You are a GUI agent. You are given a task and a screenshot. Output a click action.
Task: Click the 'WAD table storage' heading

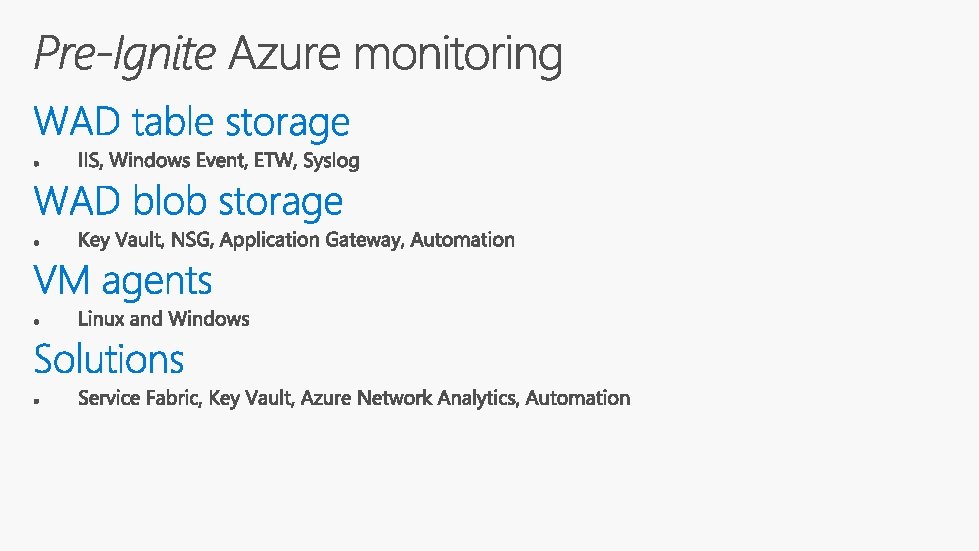click(x=191, y=122)
